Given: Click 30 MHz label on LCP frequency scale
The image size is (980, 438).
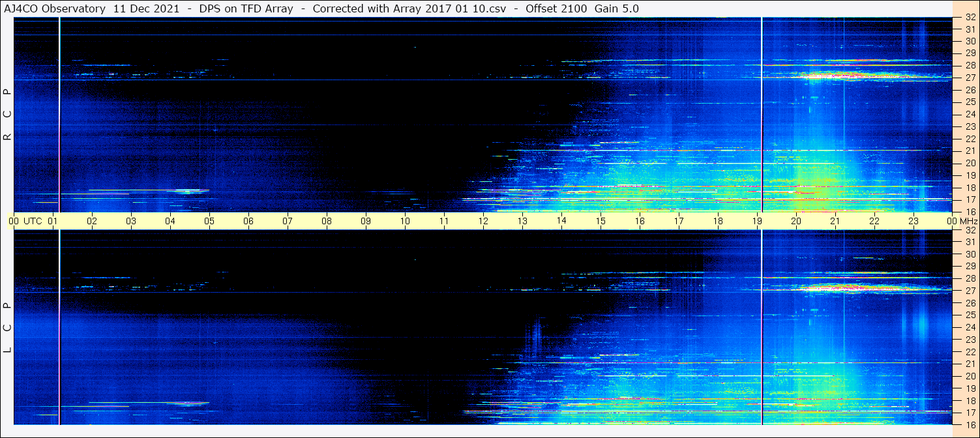Looking at the screenshot, I should [x=970, y=254].
